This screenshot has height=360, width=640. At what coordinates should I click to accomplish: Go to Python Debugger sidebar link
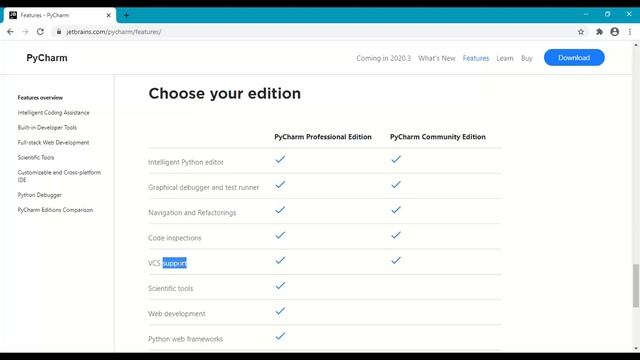pyautogui.click(x=40, y=195)
